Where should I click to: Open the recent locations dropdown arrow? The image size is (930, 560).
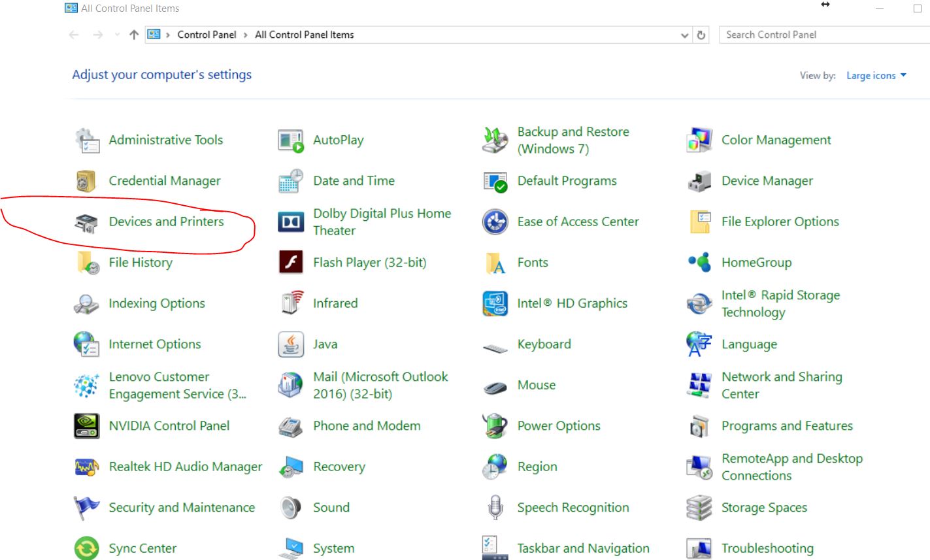click(117, 35)
